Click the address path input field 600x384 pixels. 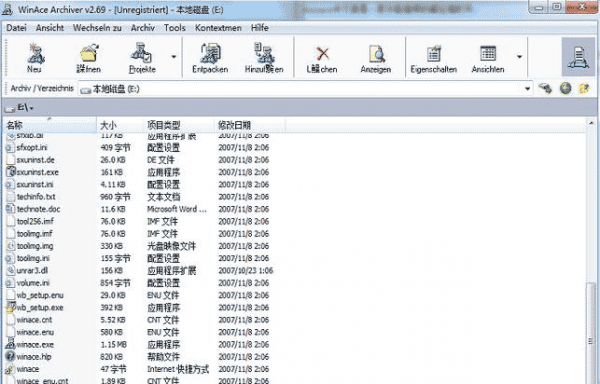300,89
